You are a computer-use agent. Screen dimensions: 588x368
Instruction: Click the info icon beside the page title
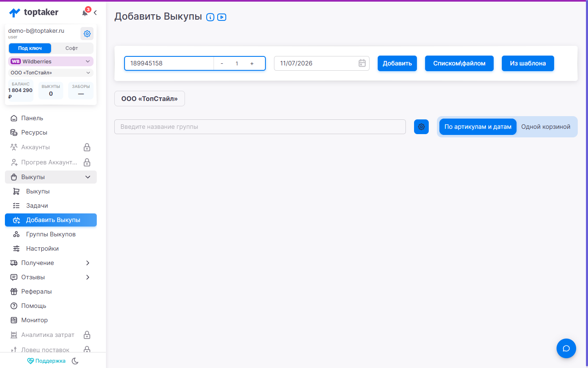210,17
